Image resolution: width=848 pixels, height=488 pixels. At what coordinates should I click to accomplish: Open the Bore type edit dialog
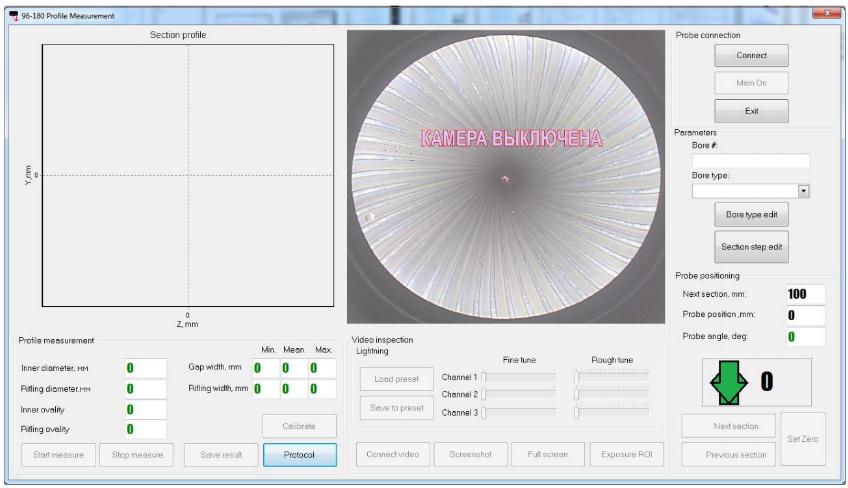click(751, 214)
